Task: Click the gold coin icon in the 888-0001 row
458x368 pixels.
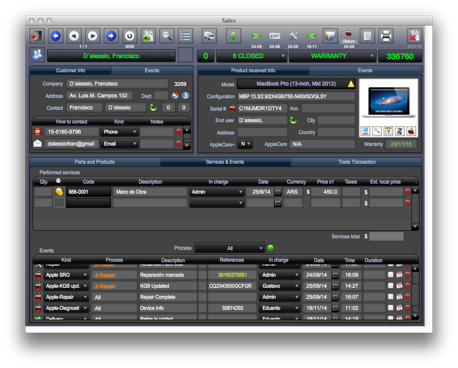Action: (x=59, y=192)
